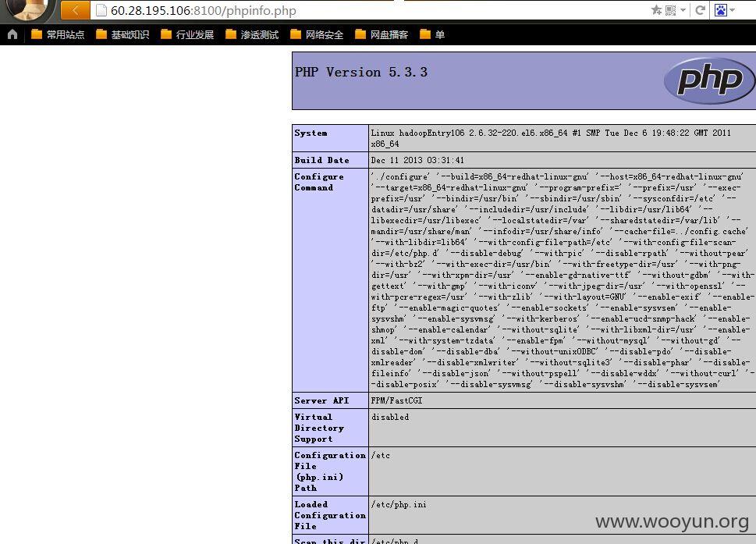The height and width of the screenshot is (544, 756).
Task: Click the 'PHP Version 5.3.3' heading
Action: click(361, 73)
